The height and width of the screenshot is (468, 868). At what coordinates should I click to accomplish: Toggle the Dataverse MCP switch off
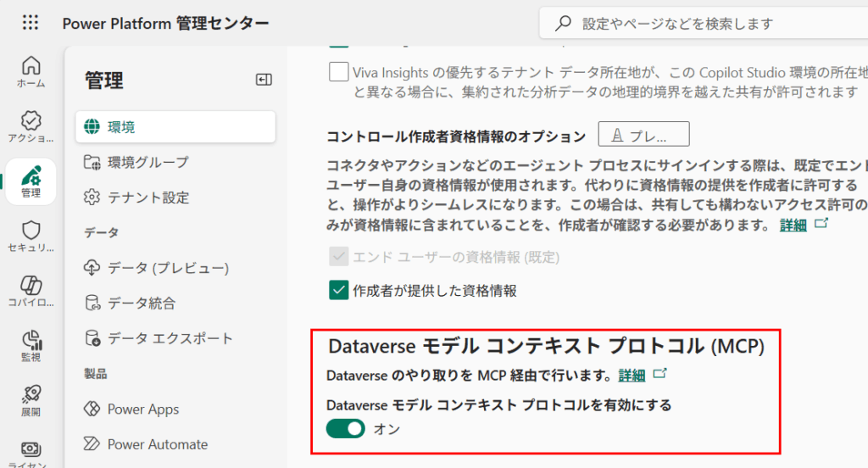click(x=346, y=429)
